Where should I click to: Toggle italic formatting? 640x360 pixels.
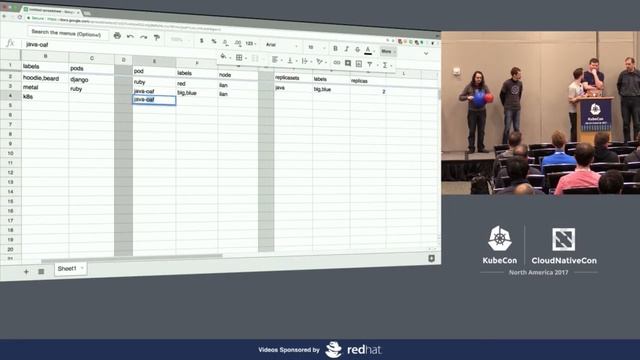pos(347,49)
